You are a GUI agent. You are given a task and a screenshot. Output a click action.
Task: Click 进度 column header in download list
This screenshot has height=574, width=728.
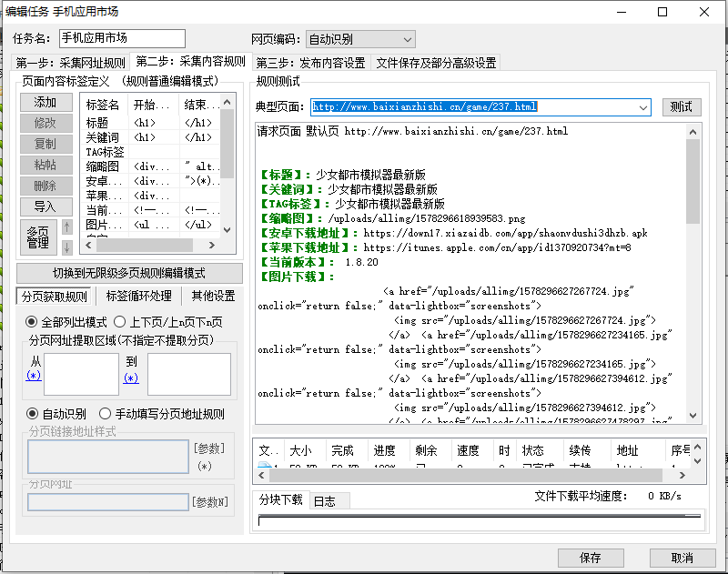(x=389, y=450)
